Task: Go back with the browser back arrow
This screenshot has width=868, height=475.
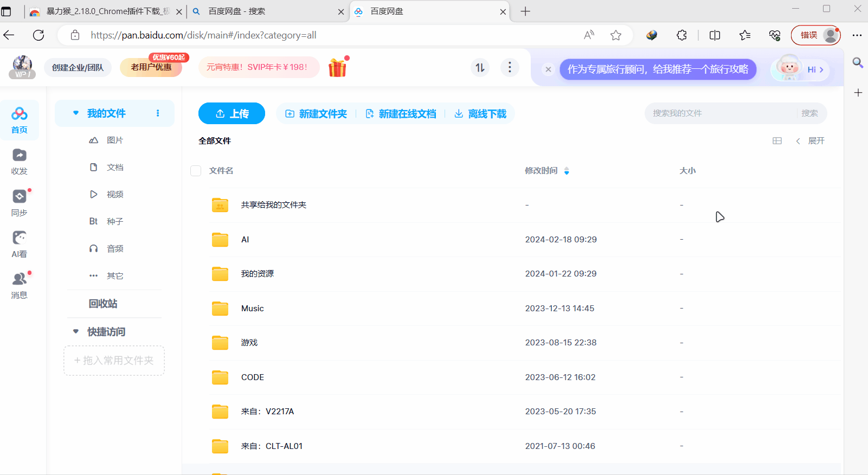Action: 9,35
